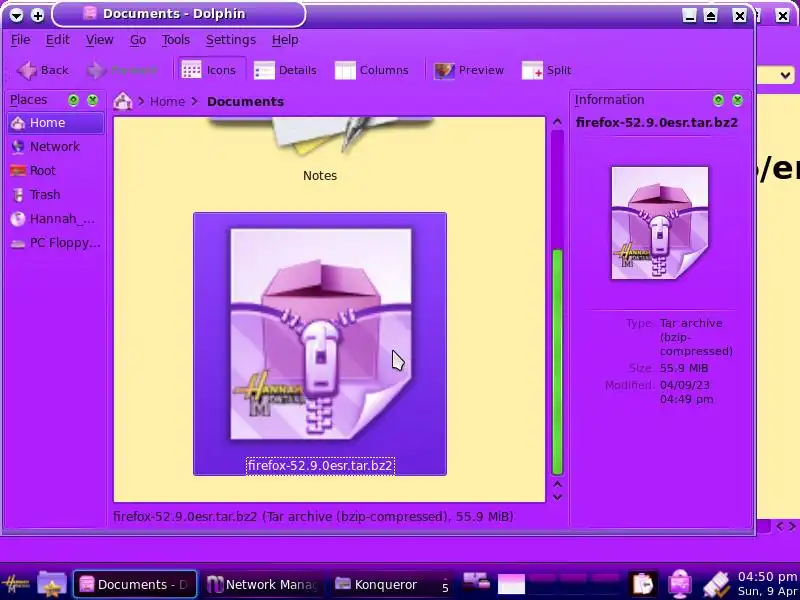Open the Notes folder
Viewport: 800px width, 600px height.
[320, 148]
